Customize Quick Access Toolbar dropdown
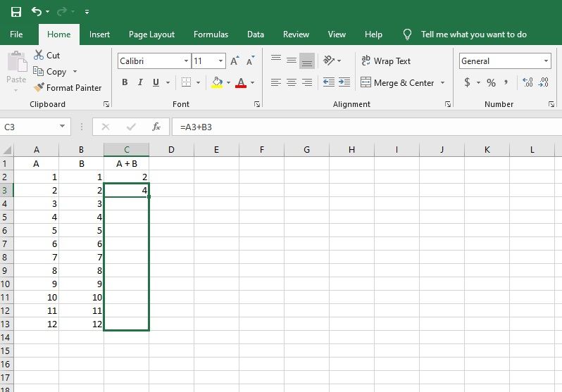This screenshot has width=562, height=392. (87, 12)
